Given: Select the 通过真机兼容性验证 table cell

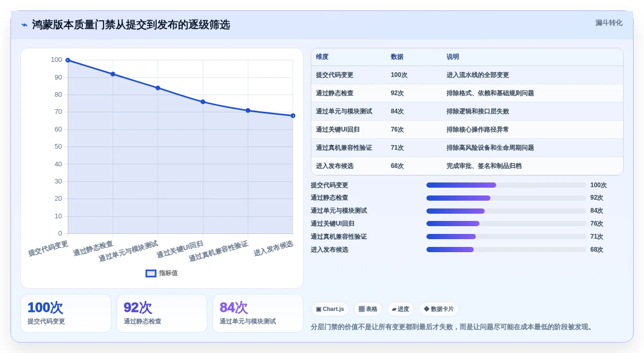Looking at the screenshot, I should coord(344,148).
